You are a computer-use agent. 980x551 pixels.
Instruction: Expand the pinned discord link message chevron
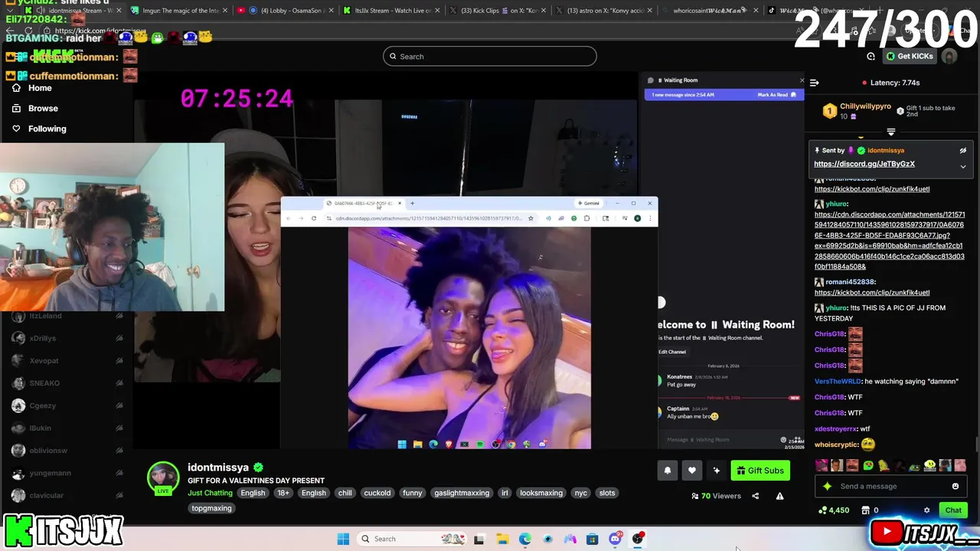[963, 166]
